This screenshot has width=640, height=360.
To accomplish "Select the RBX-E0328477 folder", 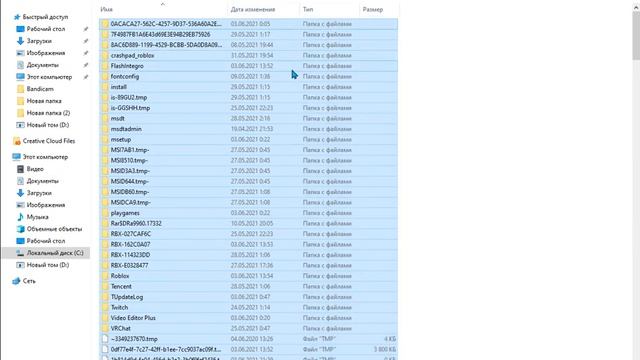I will [x=129, y=265].
